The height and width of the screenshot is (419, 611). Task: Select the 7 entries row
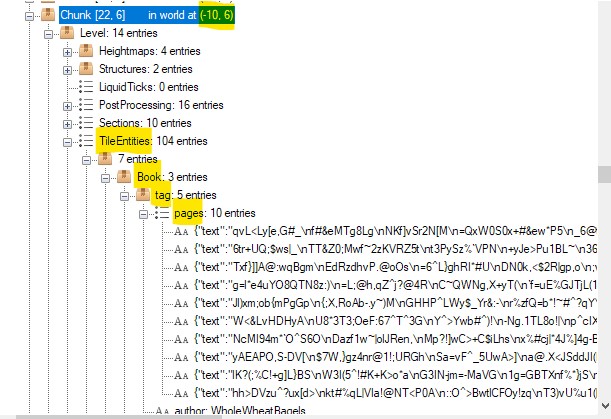pyautogui.click(x=138, y=159)
